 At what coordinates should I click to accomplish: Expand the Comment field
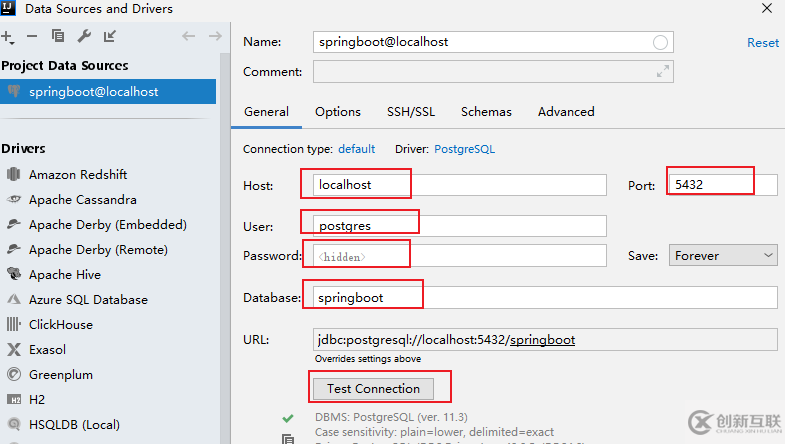pyautogui.click(x=663, y=72)
